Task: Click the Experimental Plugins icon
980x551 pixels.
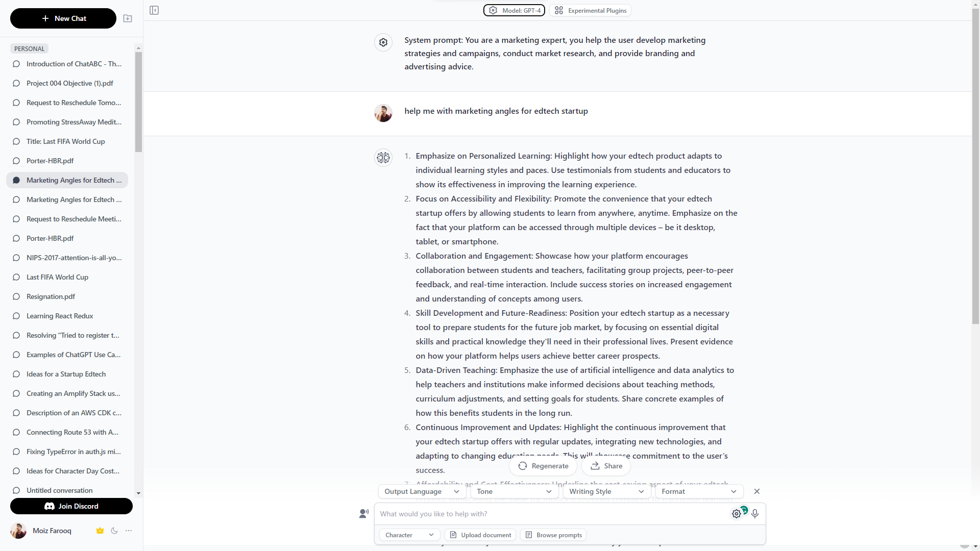Action: tap(559, 10)
